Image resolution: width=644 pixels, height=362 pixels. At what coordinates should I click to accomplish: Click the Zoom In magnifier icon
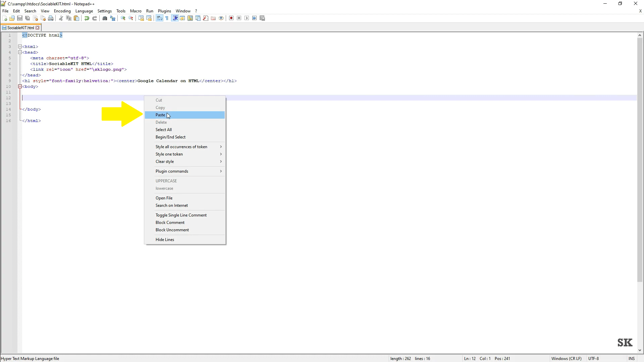point(123,18)
